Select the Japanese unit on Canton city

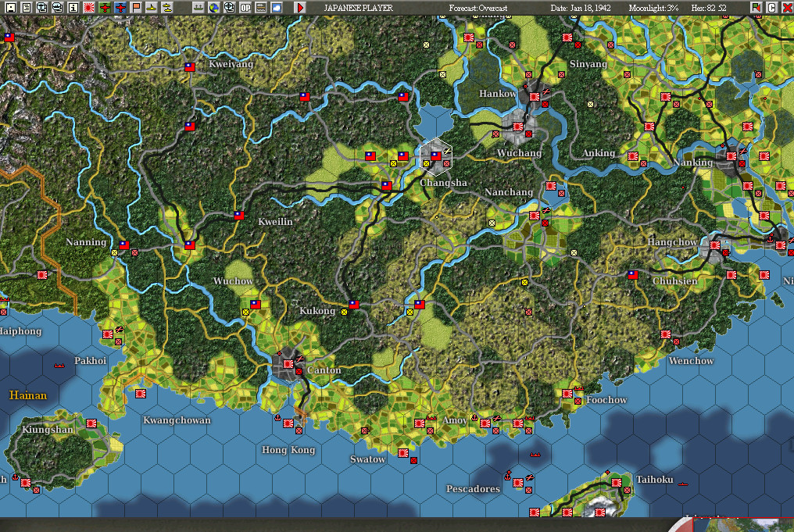(288, 364)
